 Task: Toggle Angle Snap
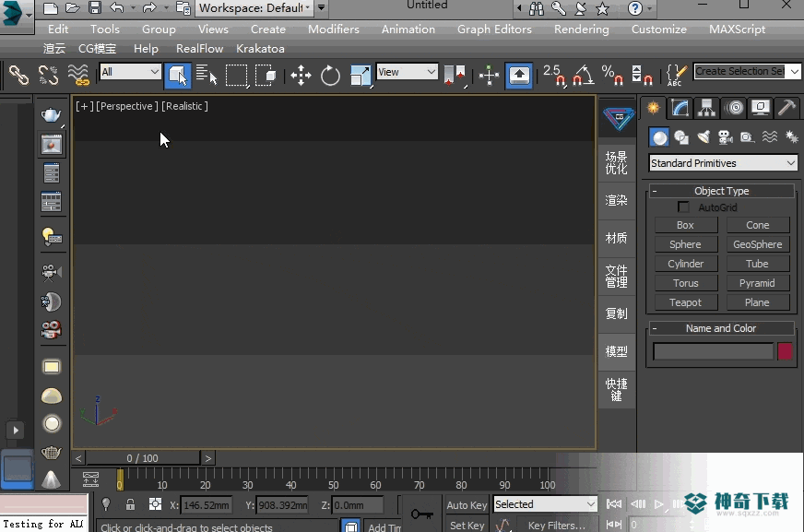coord(584,76)
